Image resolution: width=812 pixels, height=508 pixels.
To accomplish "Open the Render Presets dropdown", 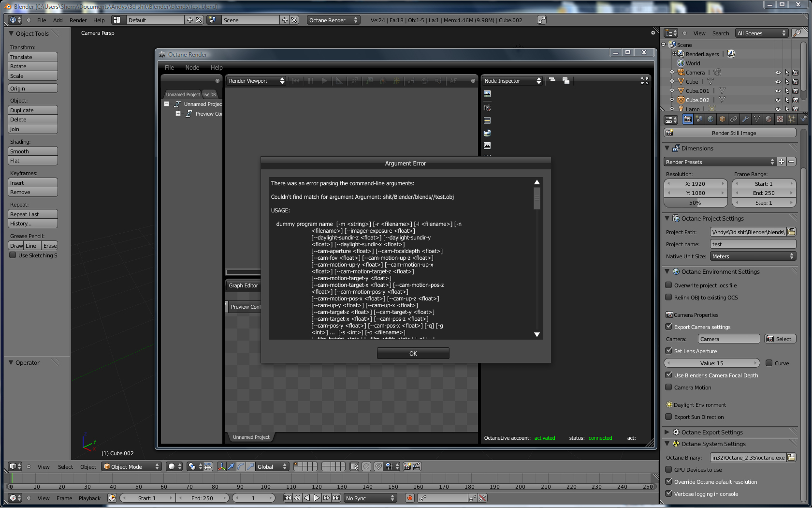I will [x=720, y=162].
